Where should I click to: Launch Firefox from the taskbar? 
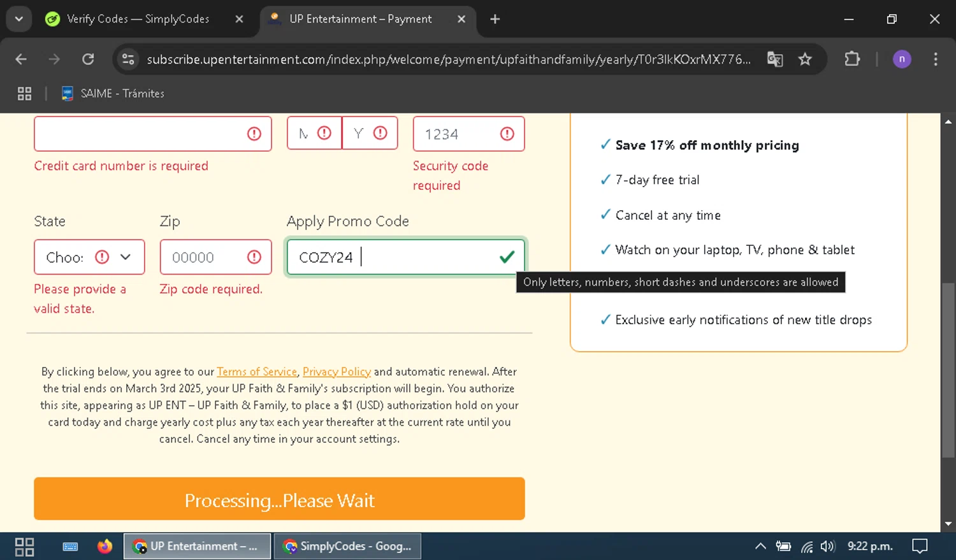pyautogui.click(x=105, y=547)
